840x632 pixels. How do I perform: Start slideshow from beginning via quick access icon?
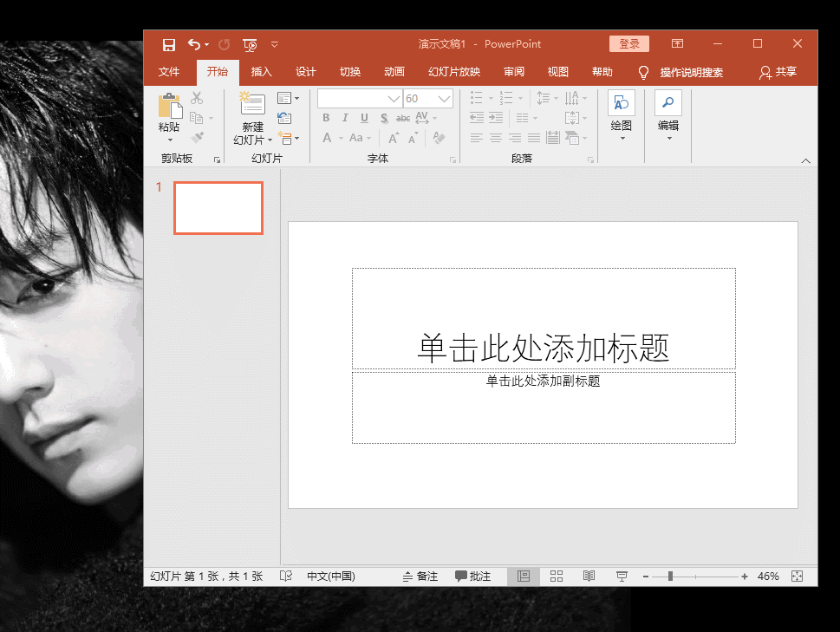250,44
